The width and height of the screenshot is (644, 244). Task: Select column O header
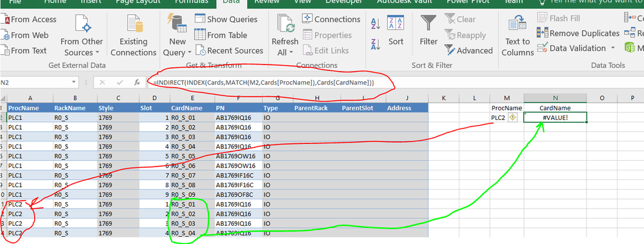[601, 97]
